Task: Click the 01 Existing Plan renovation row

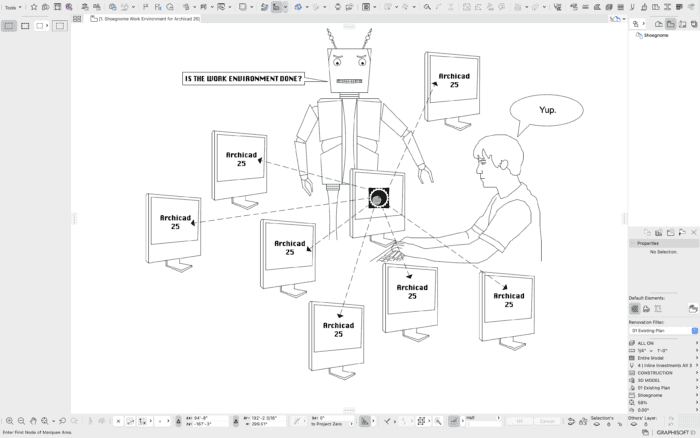Action: 663,388
